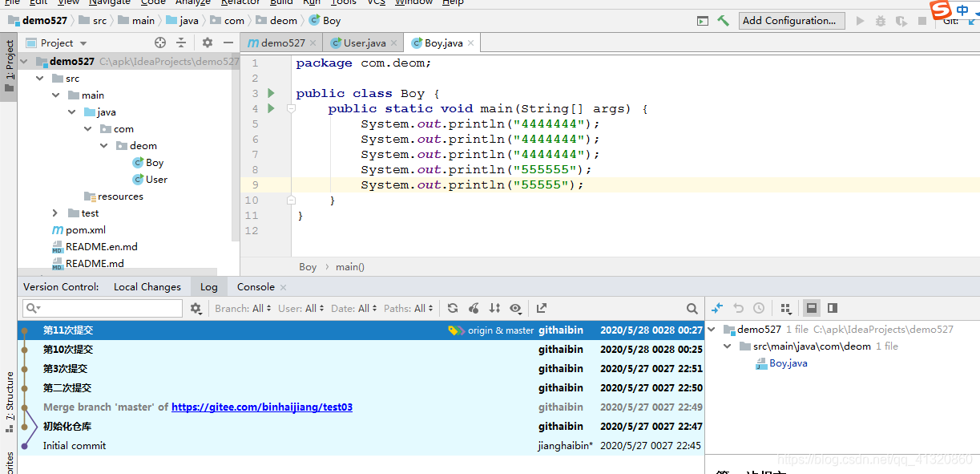Click Show History clock icon
980x474 pixels.
coord(759,308)
